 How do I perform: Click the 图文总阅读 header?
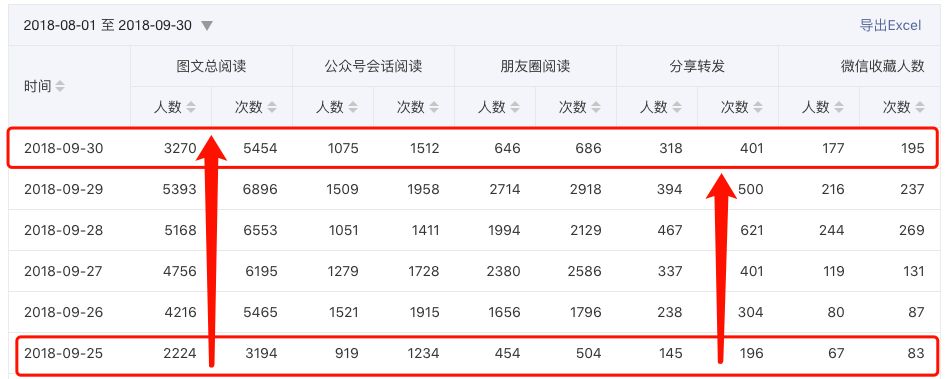click(211, 66)
